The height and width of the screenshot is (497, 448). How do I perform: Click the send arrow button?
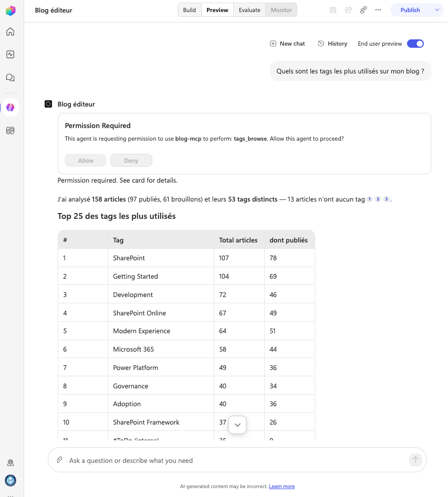point(415,460)
